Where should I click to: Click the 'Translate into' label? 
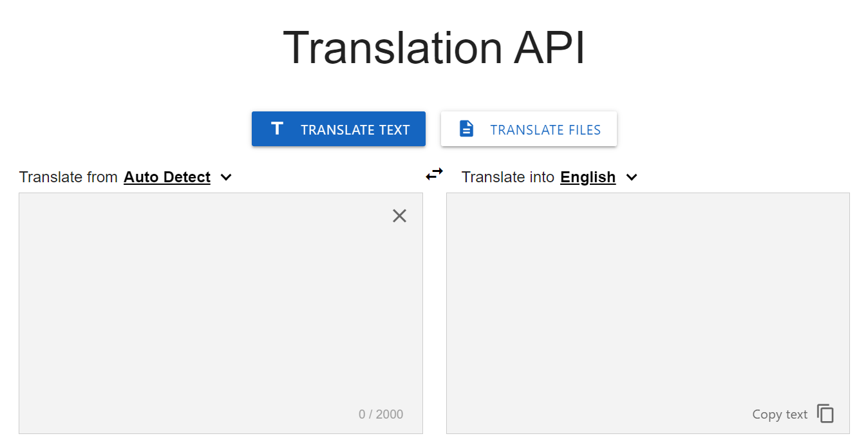click(508, 177)
